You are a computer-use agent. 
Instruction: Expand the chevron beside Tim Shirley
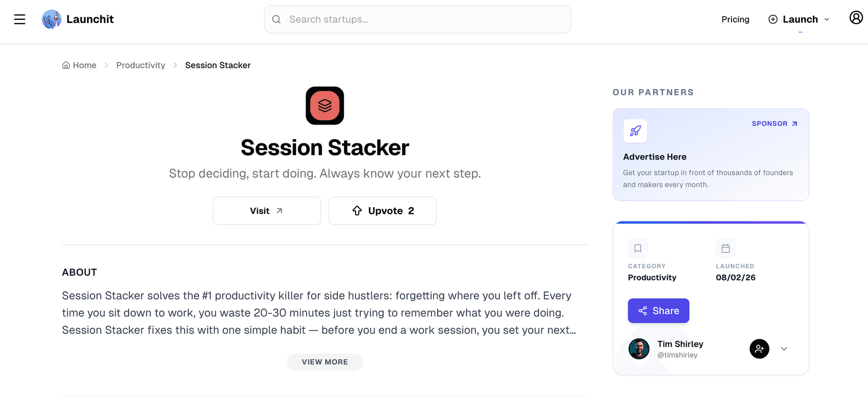pos(784,349)
